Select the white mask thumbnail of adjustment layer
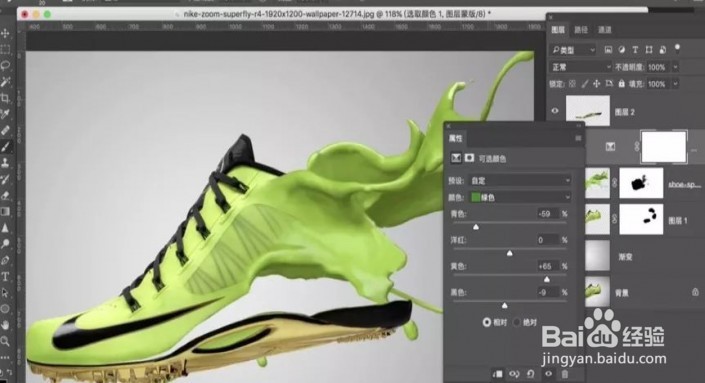Screen dimensions: 705x383 [x=664, y=147]
